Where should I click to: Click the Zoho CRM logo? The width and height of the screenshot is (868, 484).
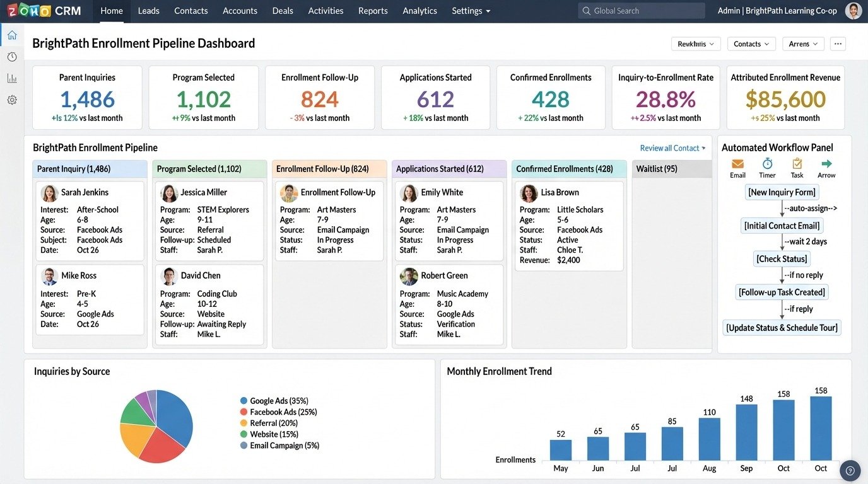pyautogui.click(x=44, y=11)
